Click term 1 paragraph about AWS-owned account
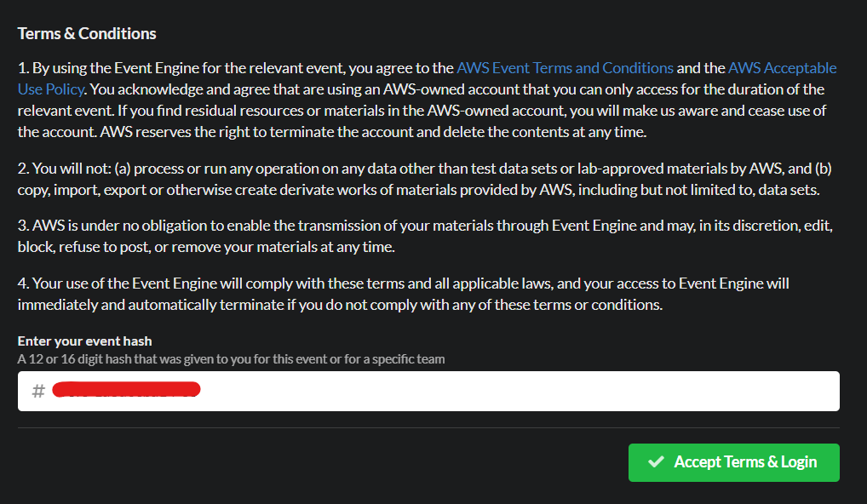867x504 pixels. point(427,100)
